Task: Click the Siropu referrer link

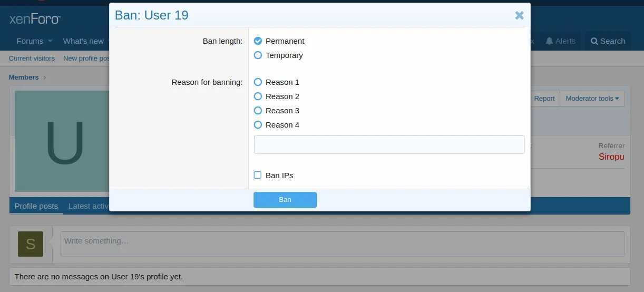Action: (611, 157)
